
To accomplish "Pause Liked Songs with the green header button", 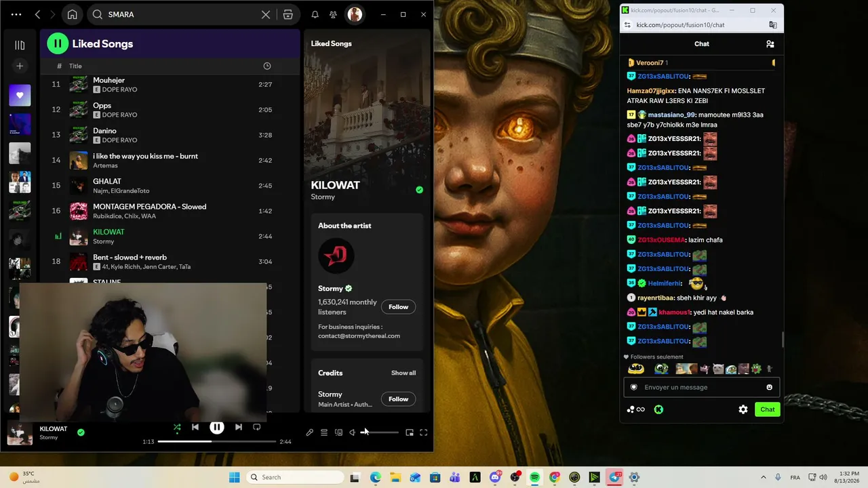I will (58, 43).
